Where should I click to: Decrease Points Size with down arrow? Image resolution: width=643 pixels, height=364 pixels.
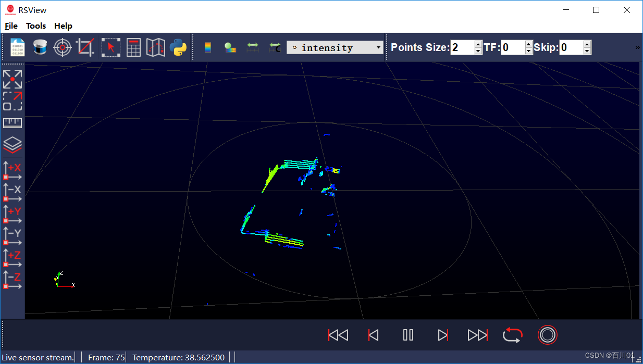(479, 51)
